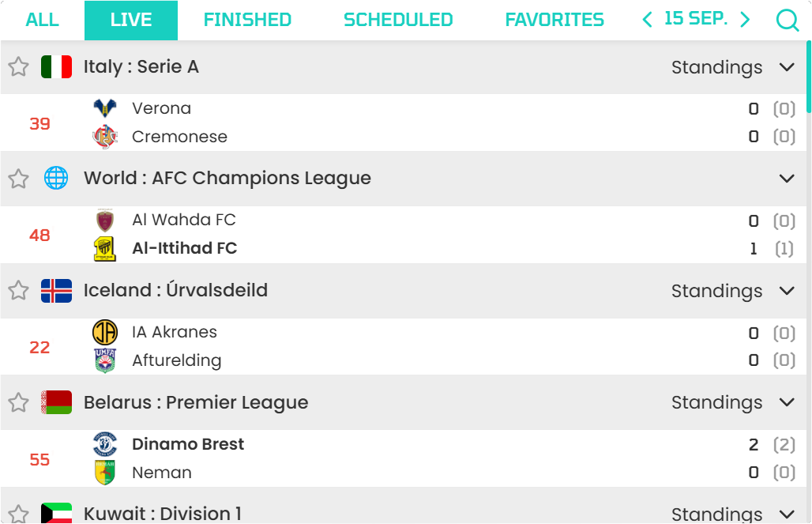Open the search magnifier icon

point(788,20)
